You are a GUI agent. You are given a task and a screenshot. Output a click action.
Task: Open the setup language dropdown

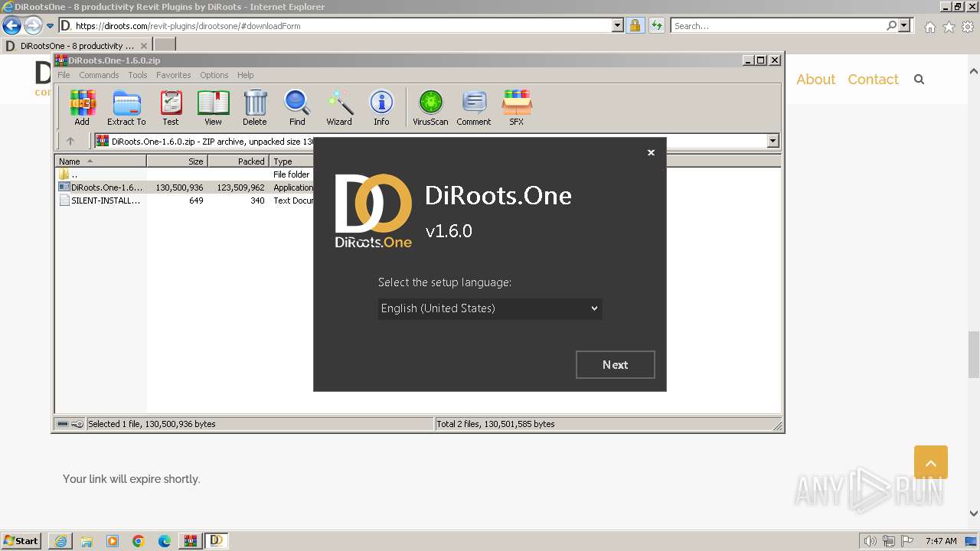[x=490, y=308]
